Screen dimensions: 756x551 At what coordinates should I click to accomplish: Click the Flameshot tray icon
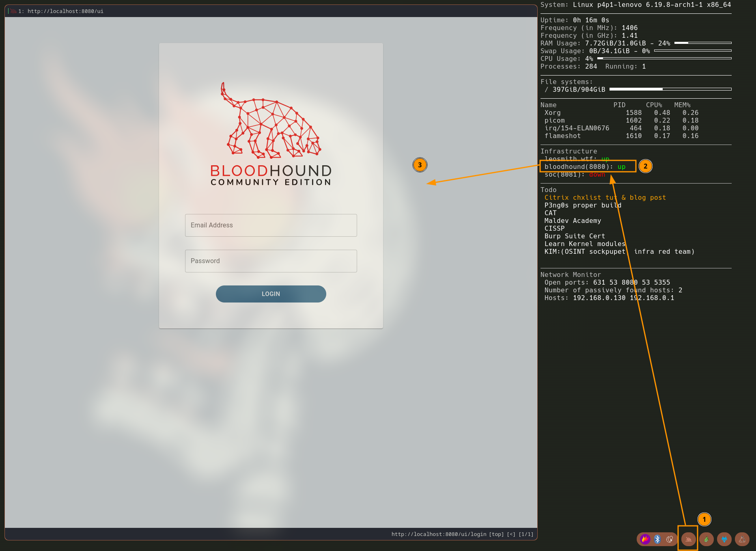pos(645,539)
